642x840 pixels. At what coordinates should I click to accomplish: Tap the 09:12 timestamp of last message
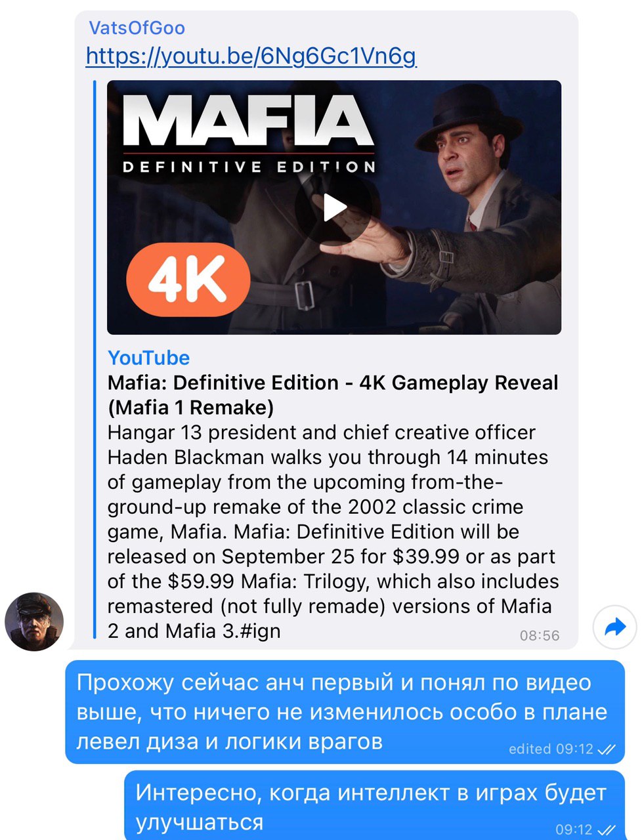pyautogui.click(x=574, y=829)
